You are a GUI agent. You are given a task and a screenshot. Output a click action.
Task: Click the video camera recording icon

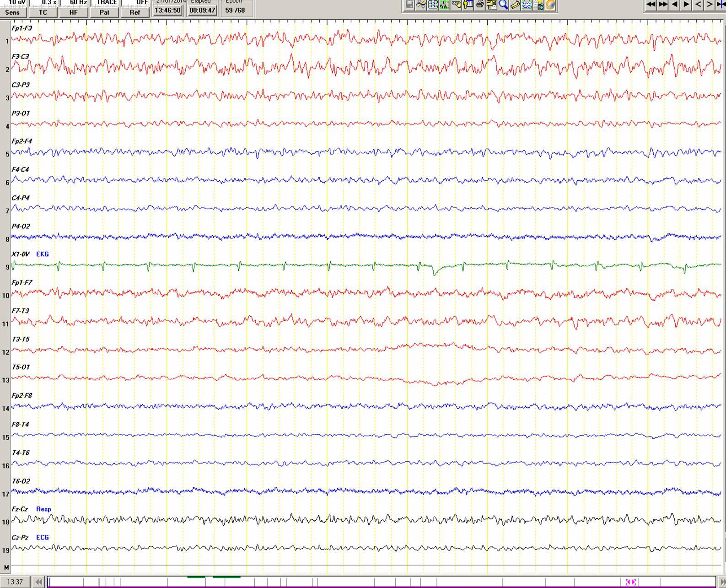pos(491,5)
